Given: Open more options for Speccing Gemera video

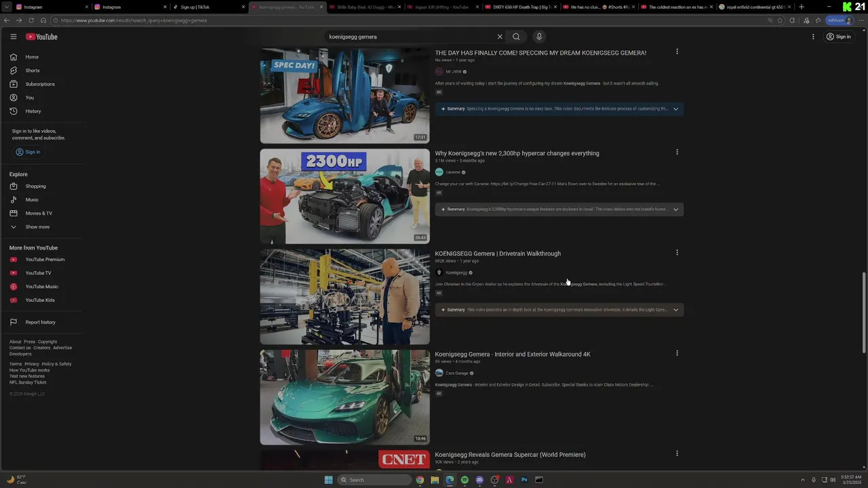Looking at the screenshot, I should [677, 52].
